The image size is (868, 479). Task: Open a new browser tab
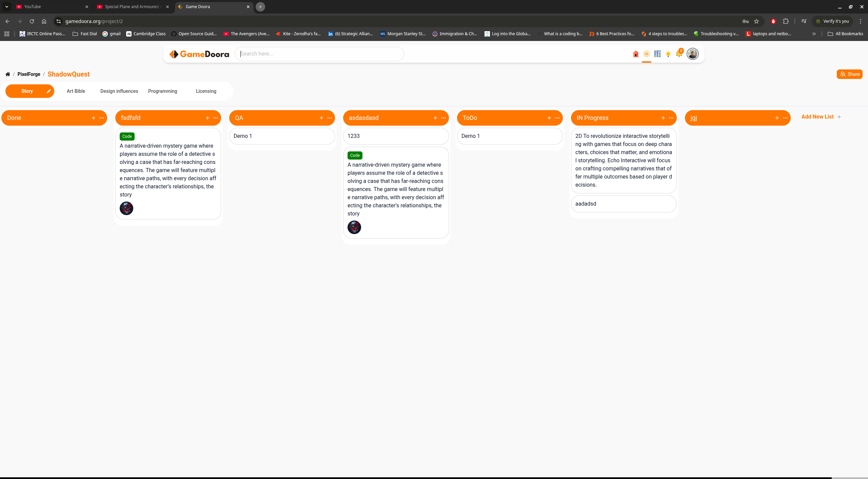click(260, 7)
